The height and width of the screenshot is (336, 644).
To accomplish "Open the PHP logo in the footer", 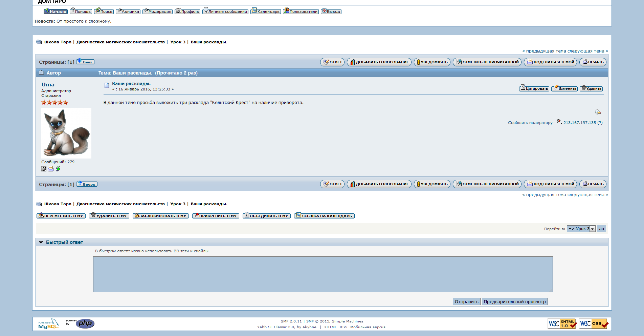I will [80, 324].
